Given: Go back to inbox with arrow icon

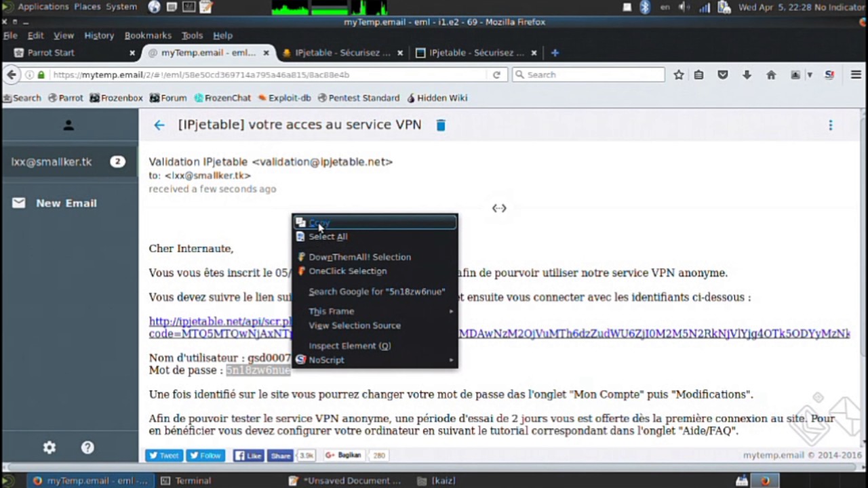Looking at the screenshot, I should pyautogui.click(x=159, y=125).
